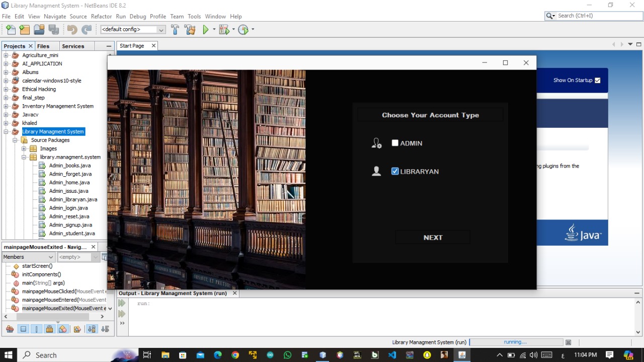Toggle Show Fields filter in Navigator
This screenshot has height=362, width=644.
click(x=23, y=329)
